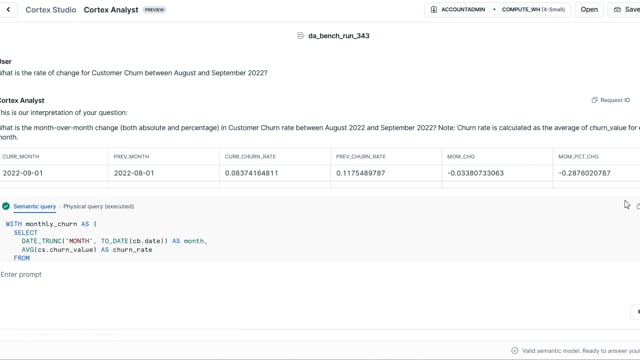The width and height of the screenshot is (640, 360).
Task: Switch to the Semantic query tab
Action: coord(35,206)
